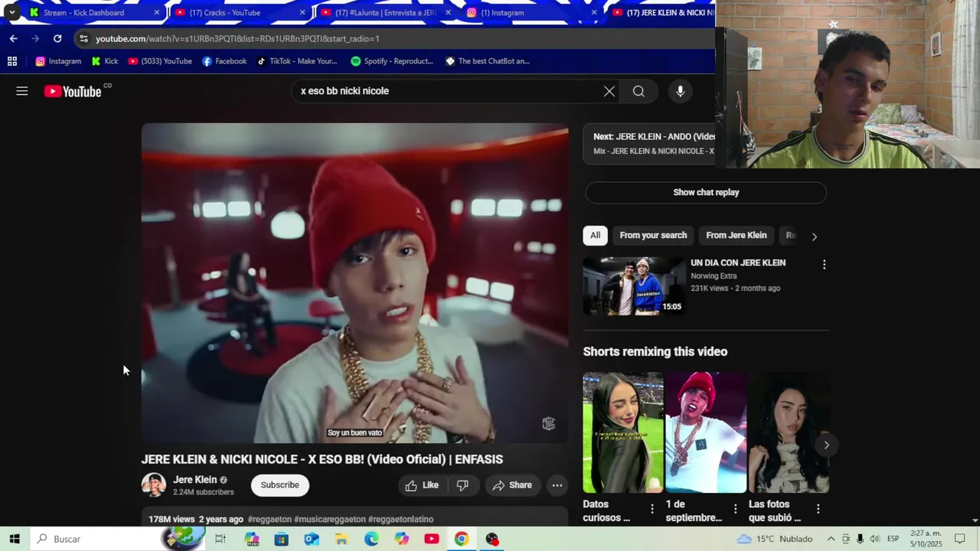Open options for 1 de septiembre short
The image size is (980, 551).
[735, 509]
